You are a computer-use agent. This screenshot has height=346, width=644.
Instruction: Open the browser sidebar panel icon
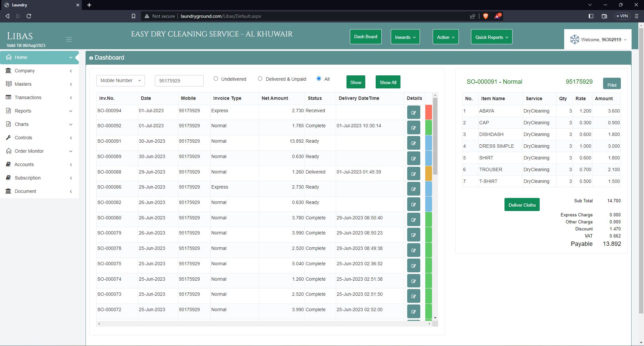pyautogui.click(x=591, y=16)
